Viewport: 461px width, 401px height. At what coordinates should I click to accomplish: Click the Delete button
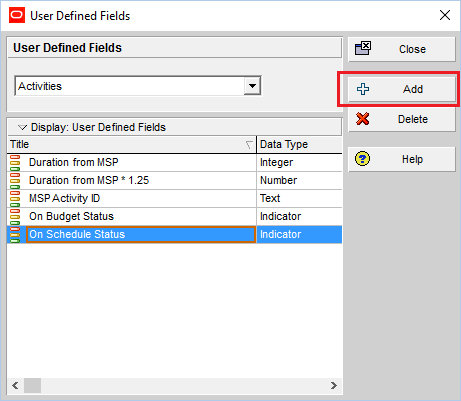402,119
